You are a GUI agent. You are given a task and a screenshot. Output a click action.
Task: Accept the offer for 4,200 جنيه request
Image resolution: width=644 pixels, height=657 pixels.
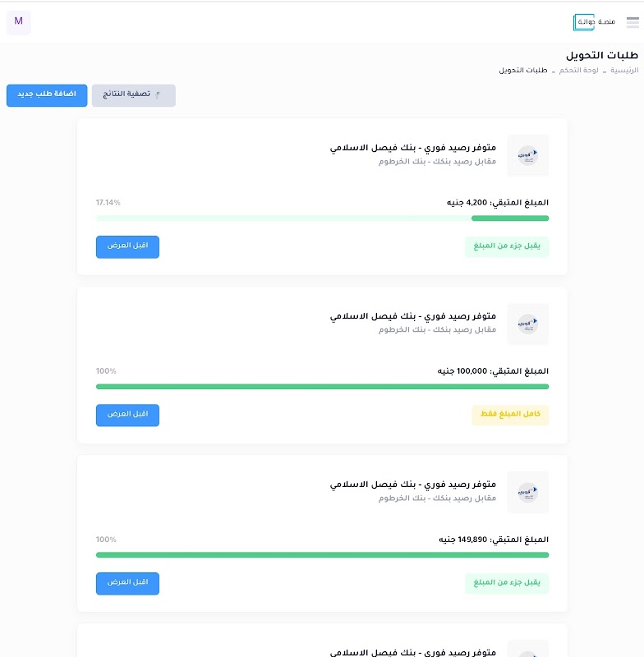127,247
